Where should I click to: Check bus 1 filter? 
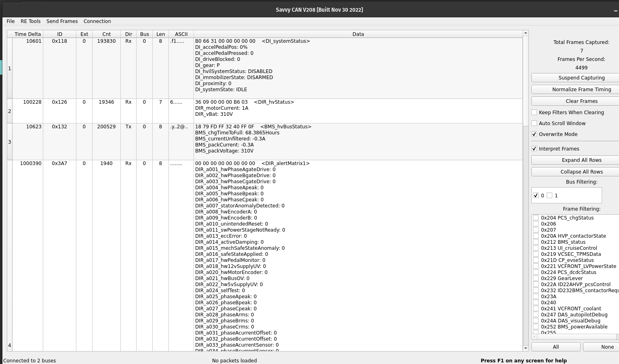[550, 196]
